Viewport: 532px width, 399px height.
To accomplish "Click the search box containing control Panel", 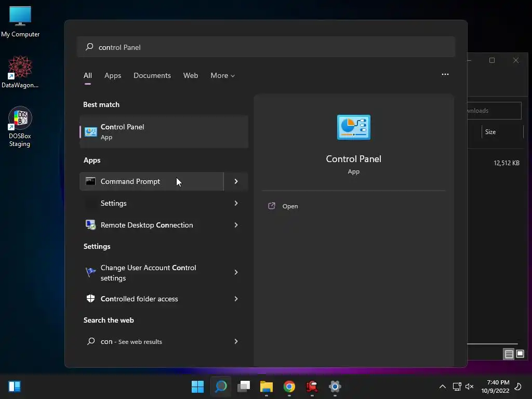I will point(266,47).
